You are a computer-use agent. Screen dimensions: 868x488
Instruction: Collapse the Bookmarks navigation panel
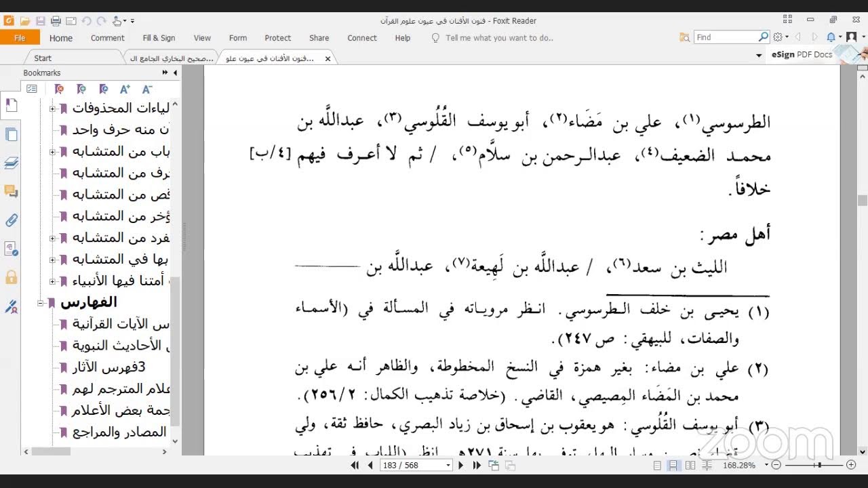click(x=175, y=73)
